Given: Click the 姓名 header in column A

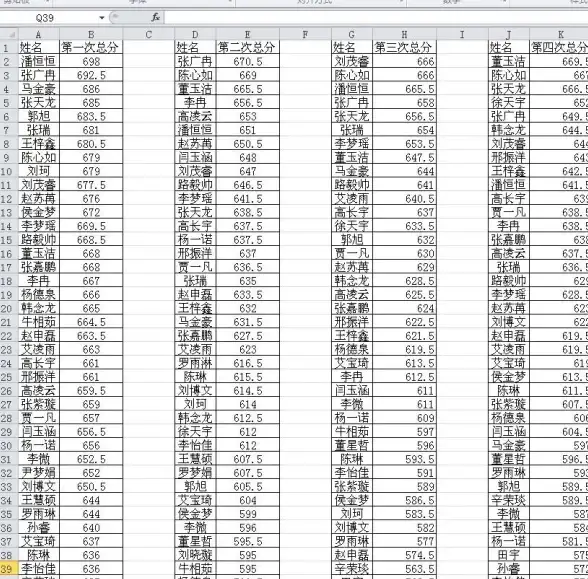Looking at the screenshot, I should [x=39, y=47].
